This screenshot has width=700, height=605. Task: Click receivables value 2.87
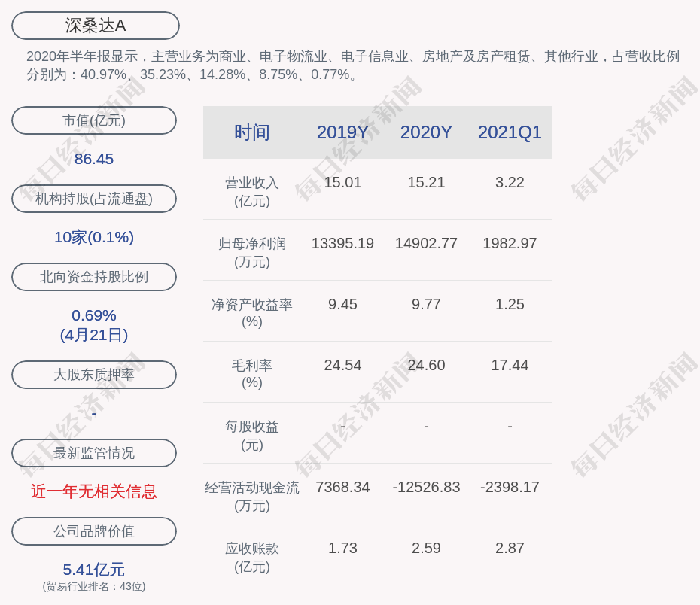pos(510,548)
